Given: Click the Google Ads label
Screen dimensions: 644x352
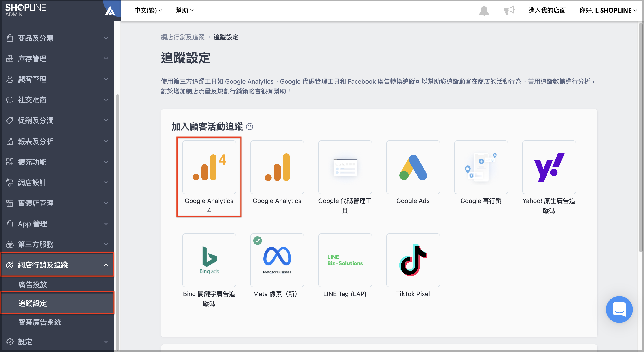Looking at the screenshot, I should click(x=413, y=201).
